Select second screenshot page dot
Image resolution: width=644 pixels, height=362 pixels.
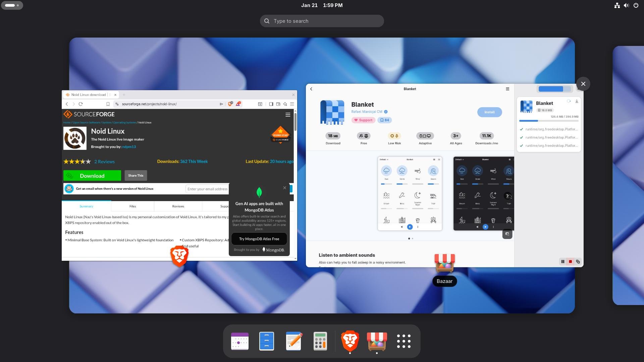click(x=413, y=239)
